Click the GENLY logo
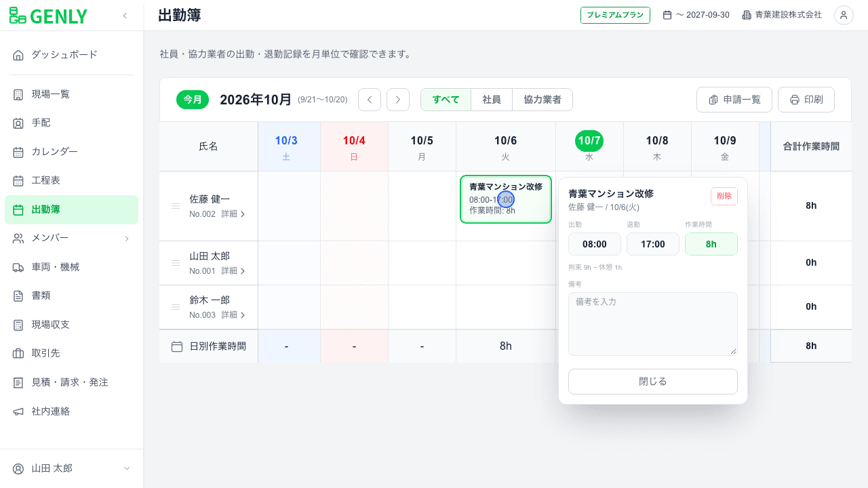868x488 pixels. coord(48,16)
